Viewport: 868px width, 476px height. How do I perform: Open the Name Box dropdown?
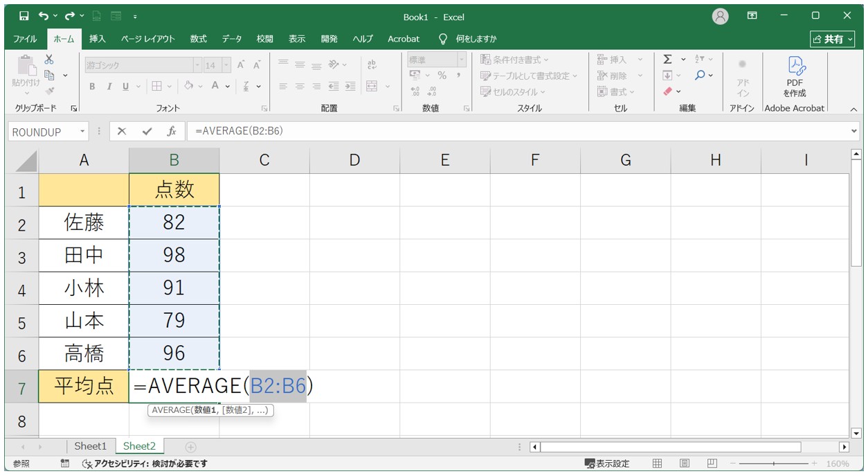click(x=83, y=132)
